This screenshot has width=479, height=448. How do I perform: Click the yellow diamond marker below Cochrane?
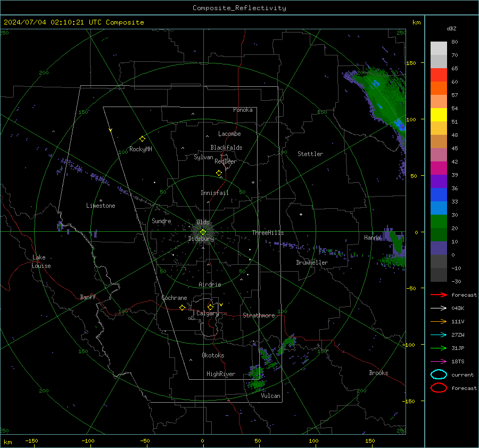[182, 308]
